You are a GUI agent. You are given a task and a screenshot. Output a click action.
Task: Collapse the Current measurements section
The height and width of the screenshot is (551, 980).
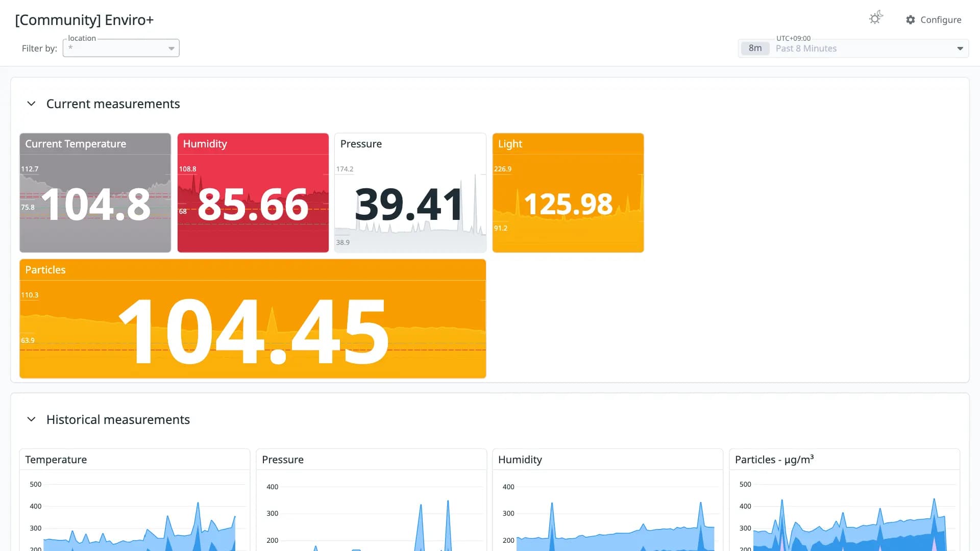tap(31, 104)
